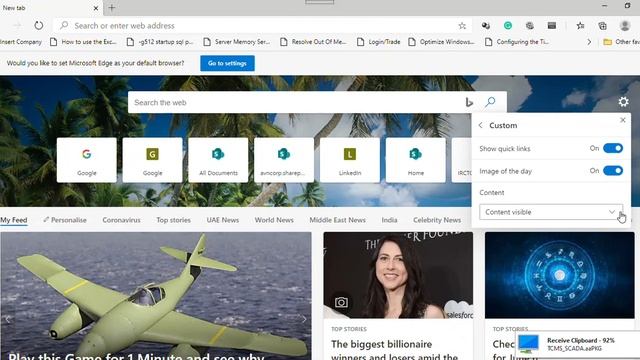The image size is (640, 360).
Task: Open the Coronavirus feed tab
Action: tap(121, 220)
